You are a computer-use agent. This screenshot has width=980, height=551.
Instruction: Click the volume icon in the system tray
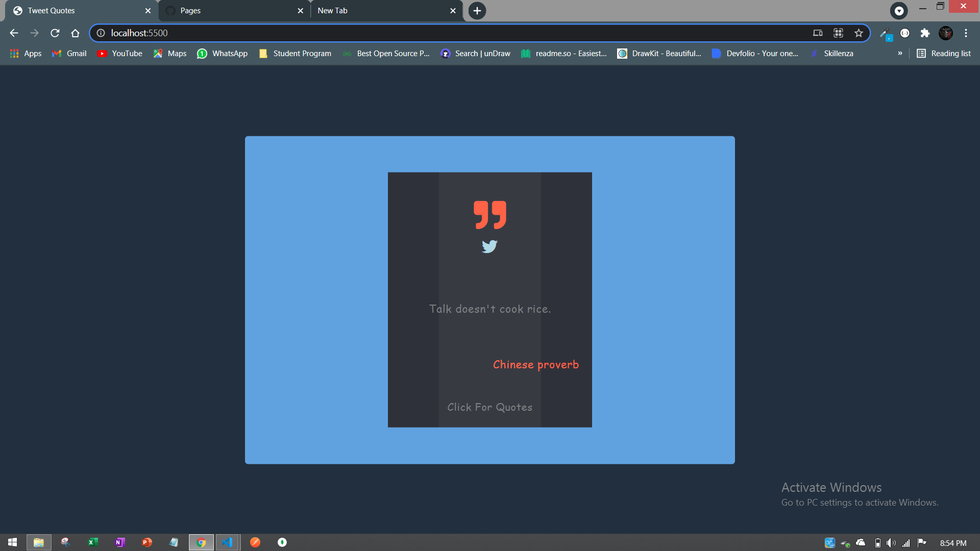[891, 543]
